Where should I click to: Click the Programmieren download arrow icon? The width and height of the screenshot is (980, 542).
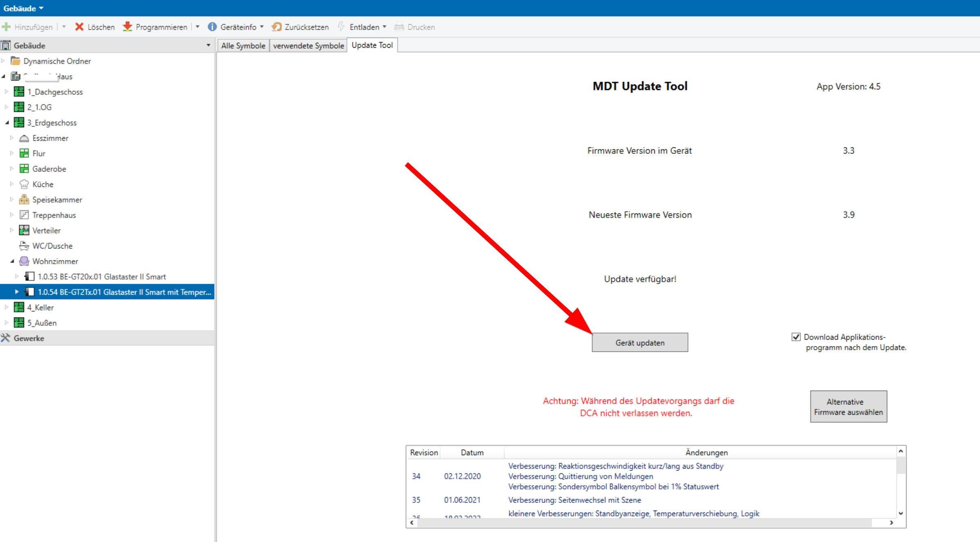tap(128, 27)
